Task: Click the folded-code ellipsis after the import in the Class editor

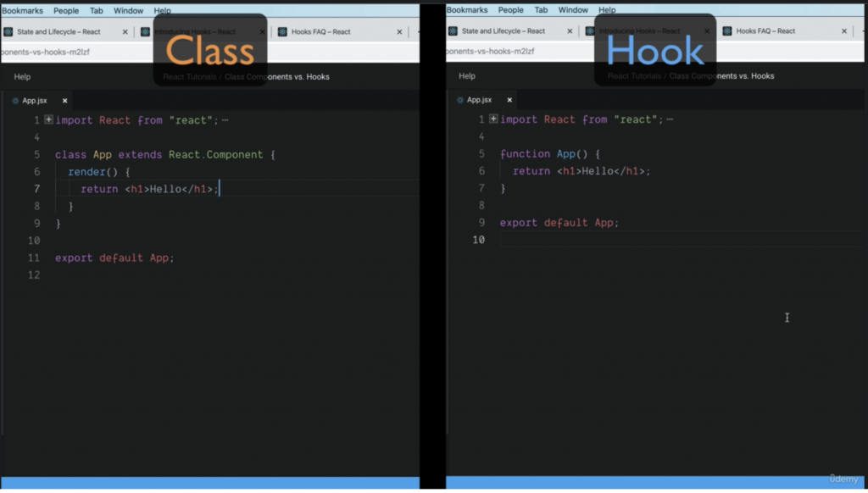Action: coord(225,120)
